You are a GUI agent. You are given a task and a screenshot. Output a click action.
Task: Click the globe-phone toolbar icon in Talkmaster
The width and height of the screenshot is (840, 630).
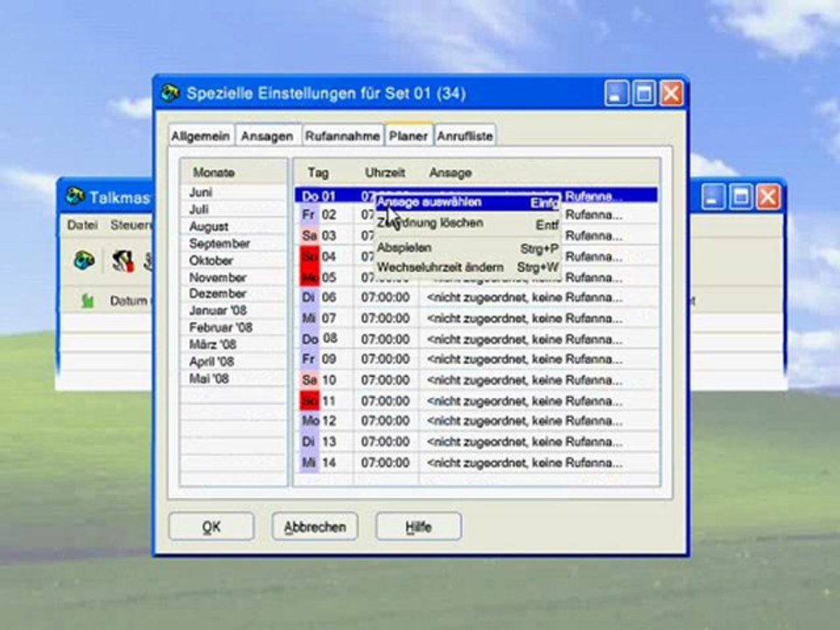[84, 261]
